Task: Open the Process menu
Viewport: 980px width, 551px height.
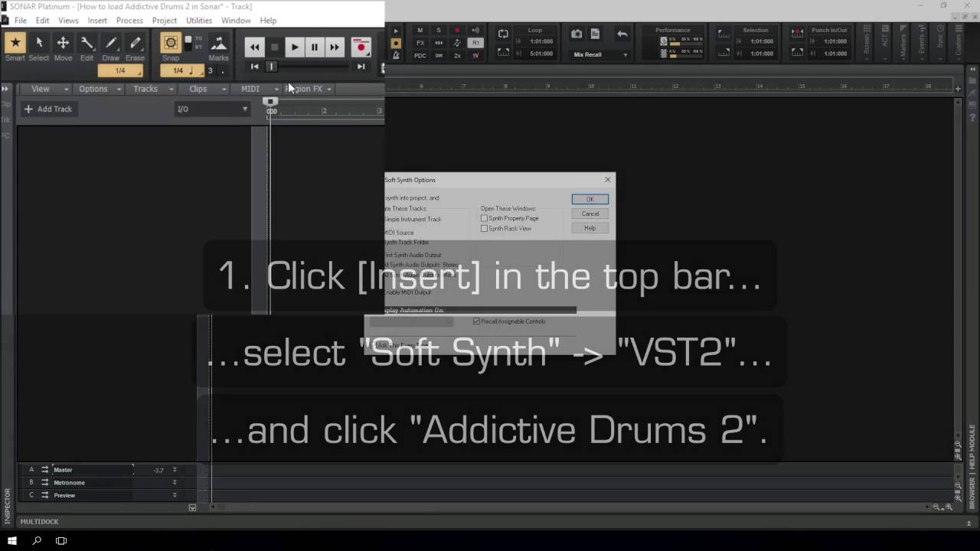Action: click(129, 21)
